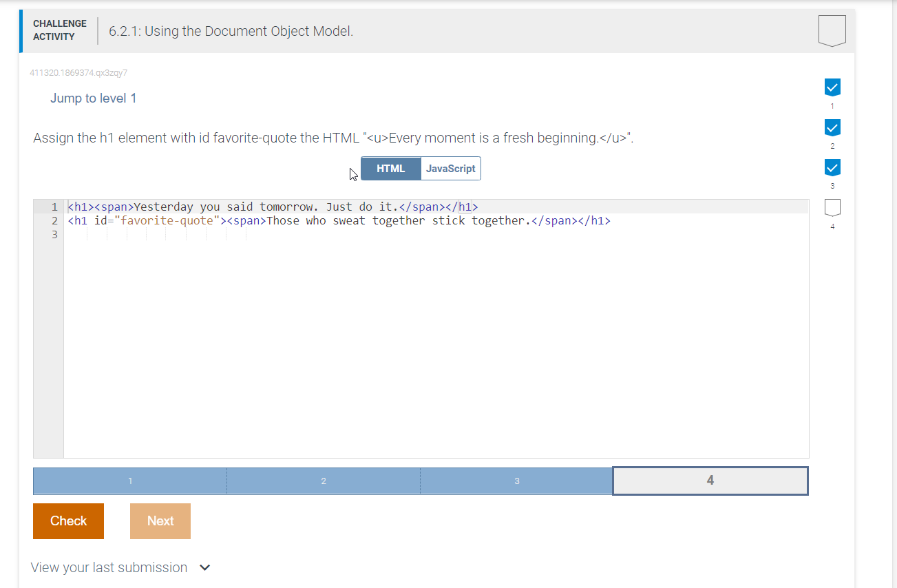897x588 pixels.
Task: Select the completed level 2 checkmark icon
Action: pyautogui.click(x=832, y=127)
